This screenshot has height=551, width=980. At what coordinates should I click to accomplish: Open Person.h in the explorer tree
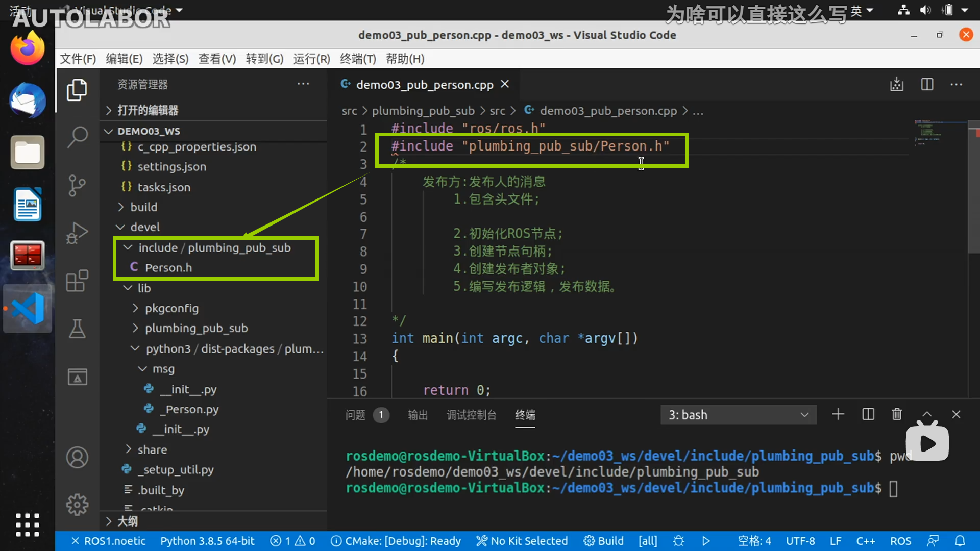tap(168, 267)
